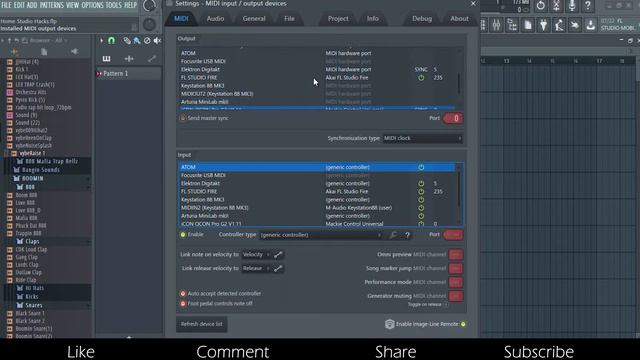Click the stamp tool icon in playlist toolbar
640x360 pixels.
tap(127, 41)
